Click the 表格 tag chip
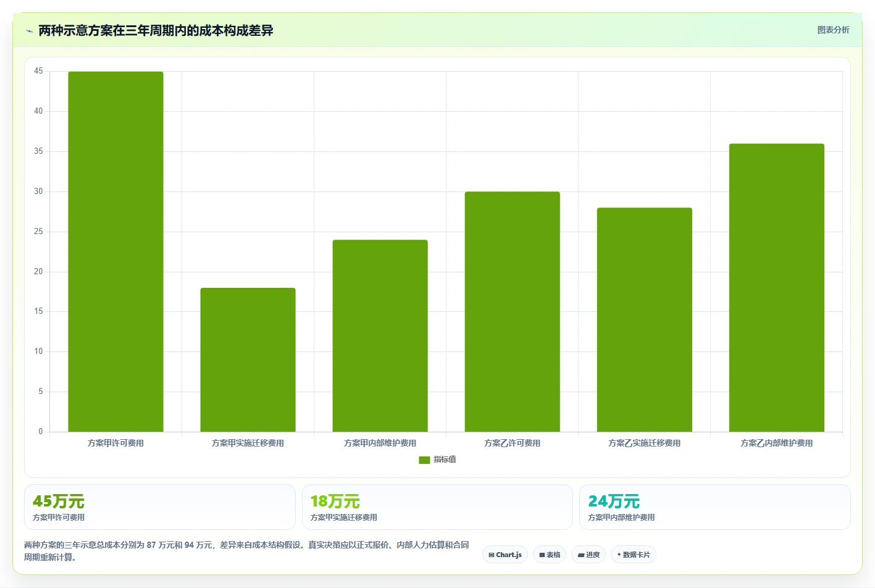This screenshot has height=588, width=875. tap(550, 555)
